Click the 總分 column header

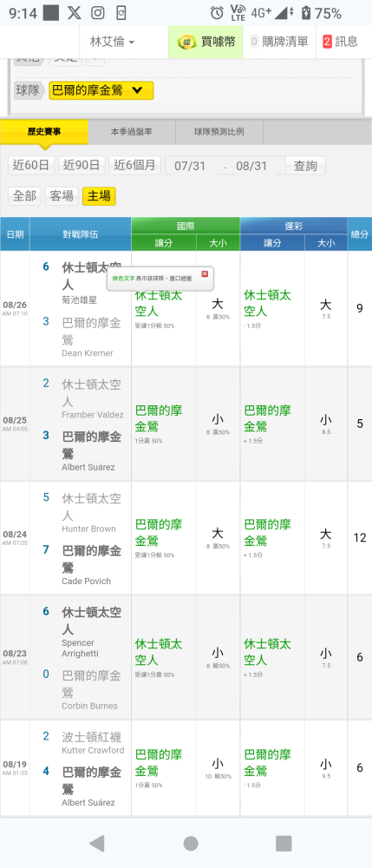point(360,234)
